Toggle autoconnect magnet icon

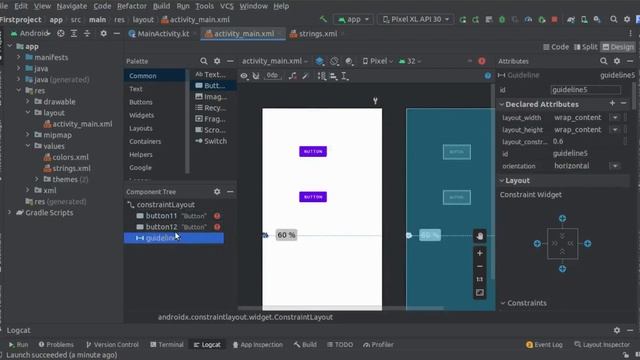[256, 76]
